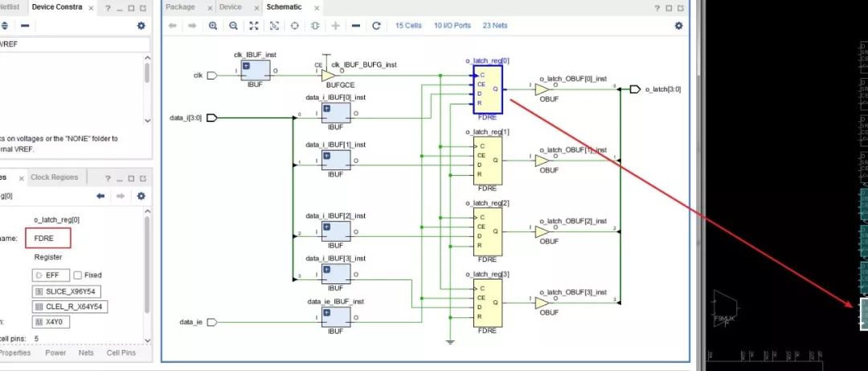Click Auto-fit Selection circle icon in schematic toolbar

(294, 26)
